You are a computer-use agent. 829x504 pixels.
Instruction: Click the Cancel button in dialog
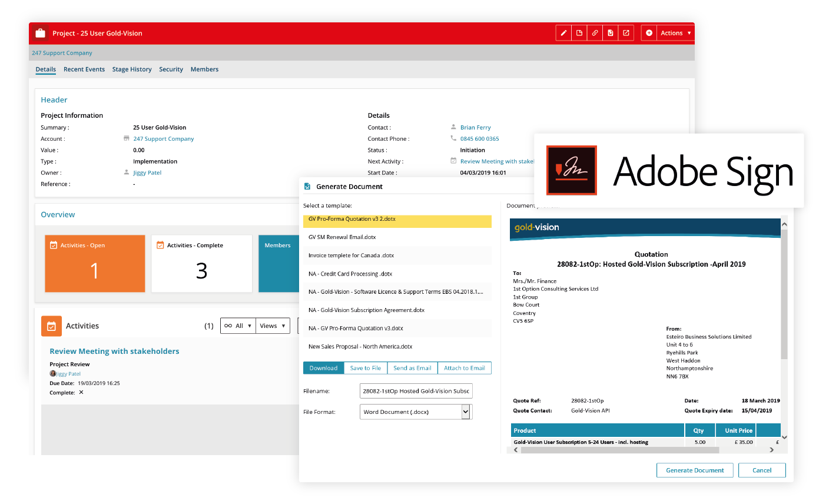pos(762,470)
